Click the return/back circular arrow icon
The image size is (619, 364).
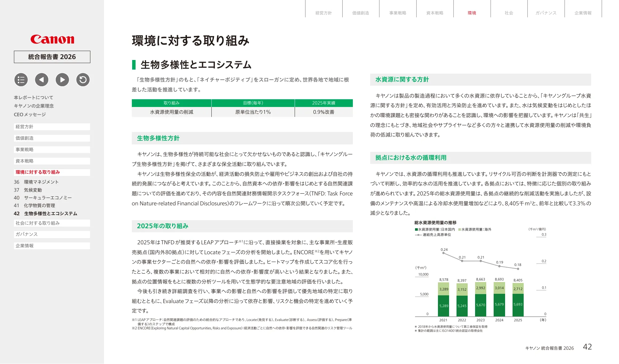[83, 80]
